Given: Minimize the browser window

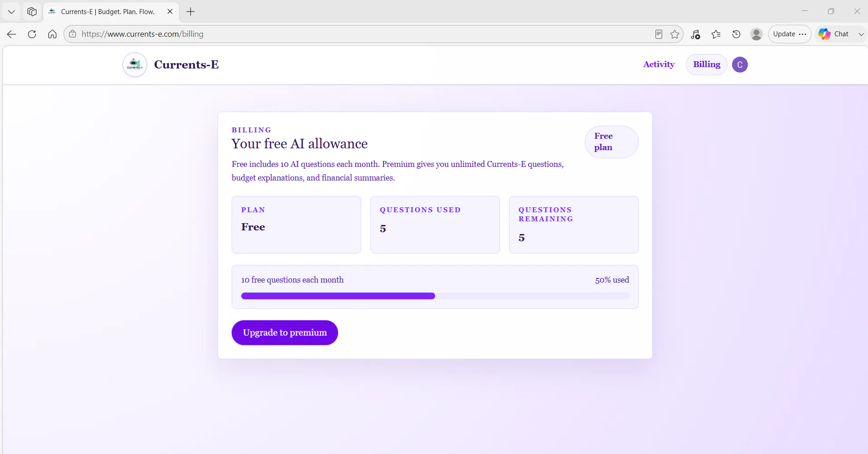Looking at the screenshot, I should tap(805, 11).
